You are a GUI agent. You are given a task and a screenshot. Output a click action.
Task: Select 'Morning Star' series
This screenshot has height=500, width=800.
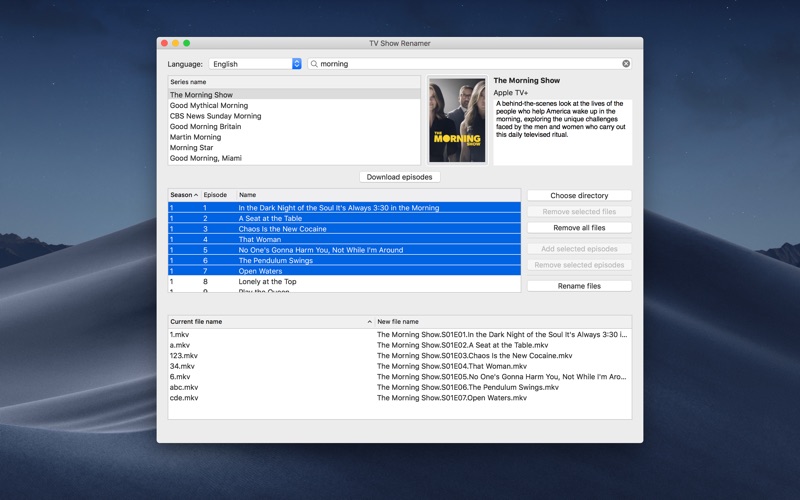294,147
